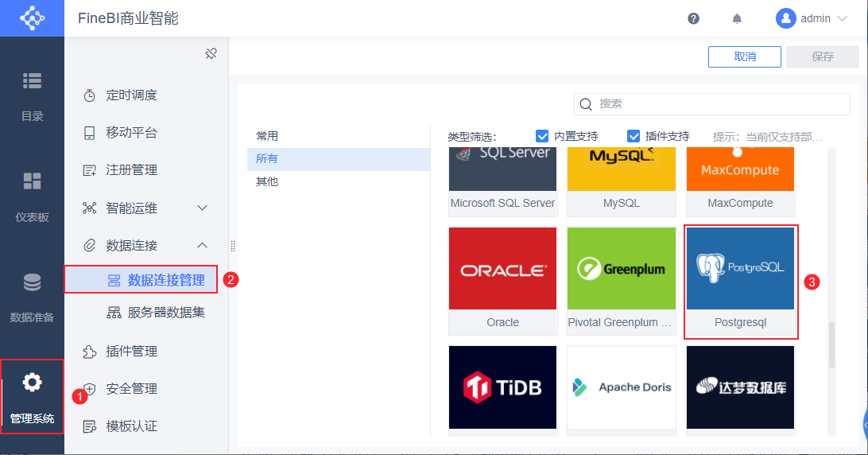
Task: Click the database list vertical scrollbar
Action: (x=831, y=344)
